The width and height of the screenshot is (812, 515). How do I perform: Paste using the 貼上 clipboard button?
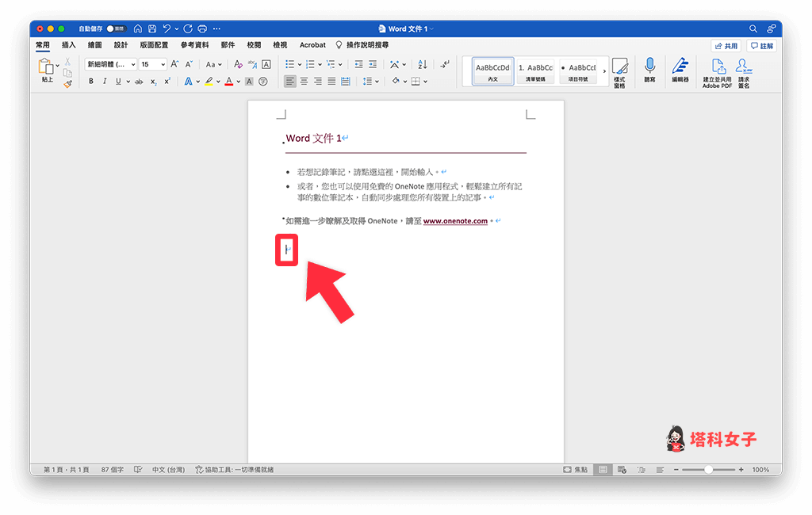point(47,71)
